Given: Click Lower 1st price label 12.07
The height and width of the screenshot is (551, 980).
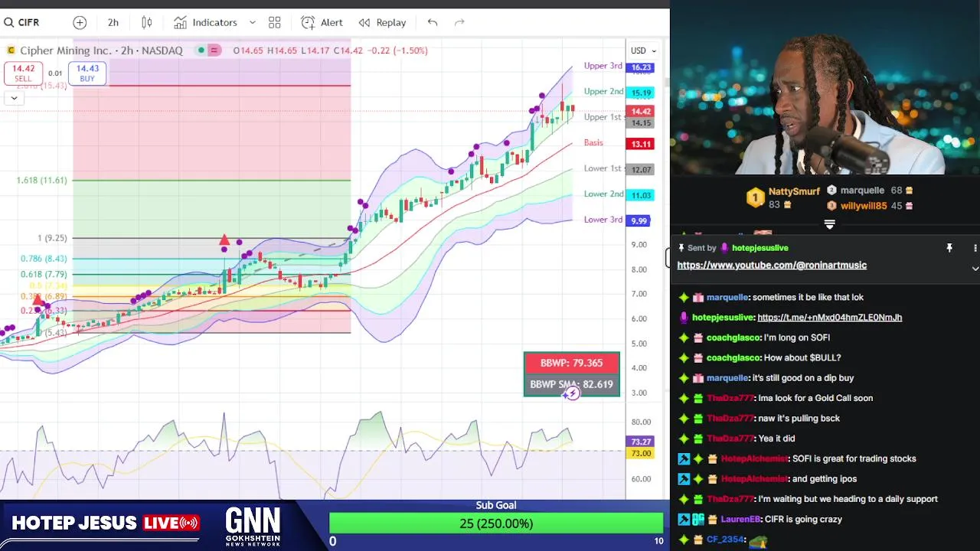Looking at the screenshot, I should click(639, 169).
